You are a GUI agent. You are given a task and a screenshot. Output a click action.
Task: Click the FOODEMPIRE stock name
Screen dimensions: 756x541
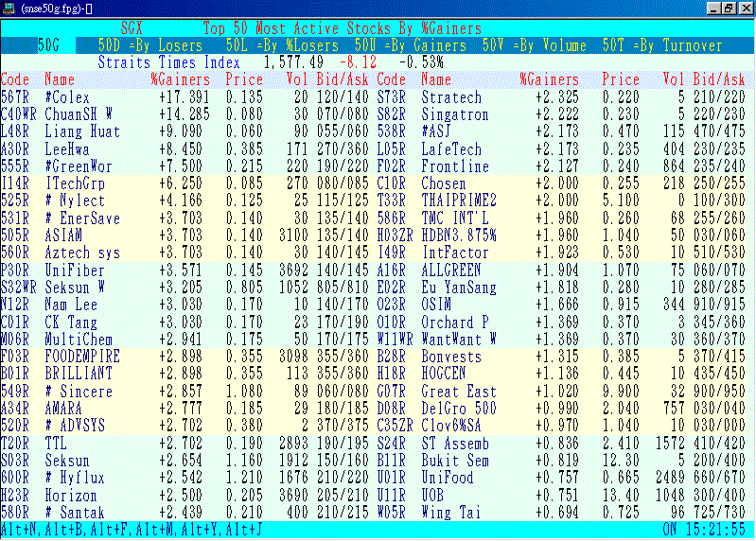82,357
